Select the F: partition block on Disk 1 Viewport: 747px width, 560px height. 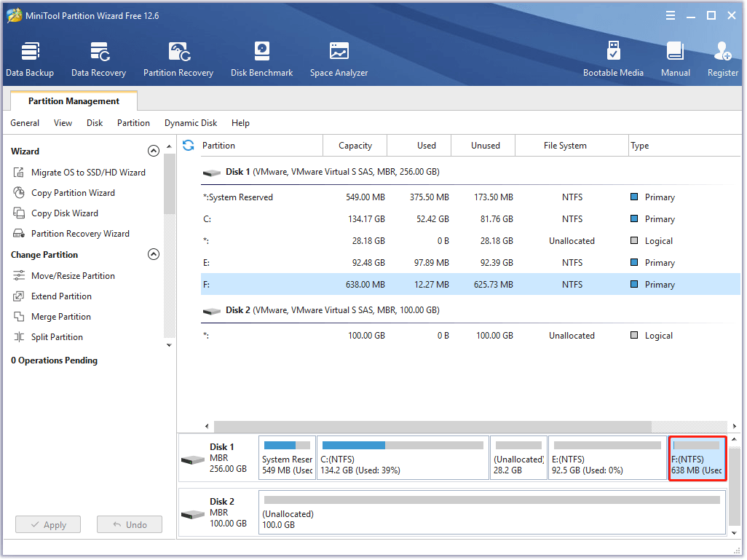tap(697, 457)
